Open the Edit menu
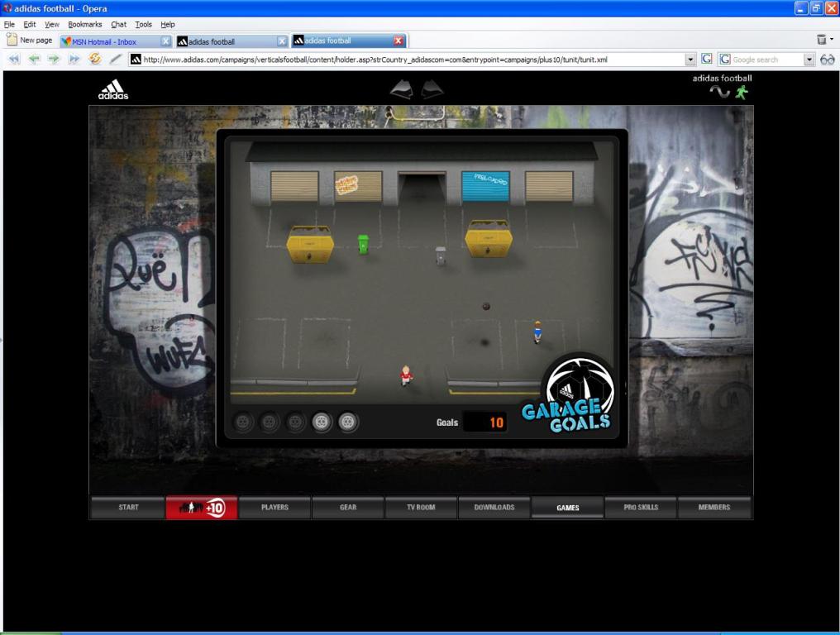The height and width of the screenshot is (635, 840). pyautogui.click(x=30, y=24)
